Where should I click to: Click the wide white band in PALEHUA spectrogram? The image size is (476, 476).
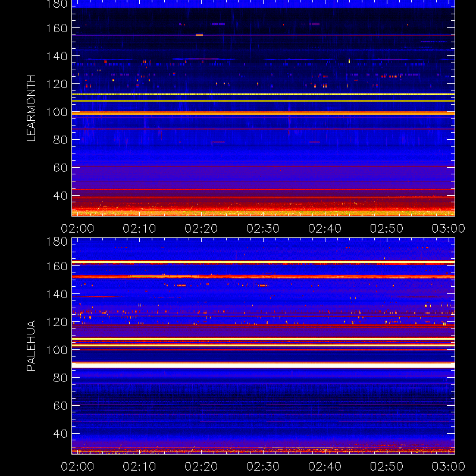coord(263,365)
